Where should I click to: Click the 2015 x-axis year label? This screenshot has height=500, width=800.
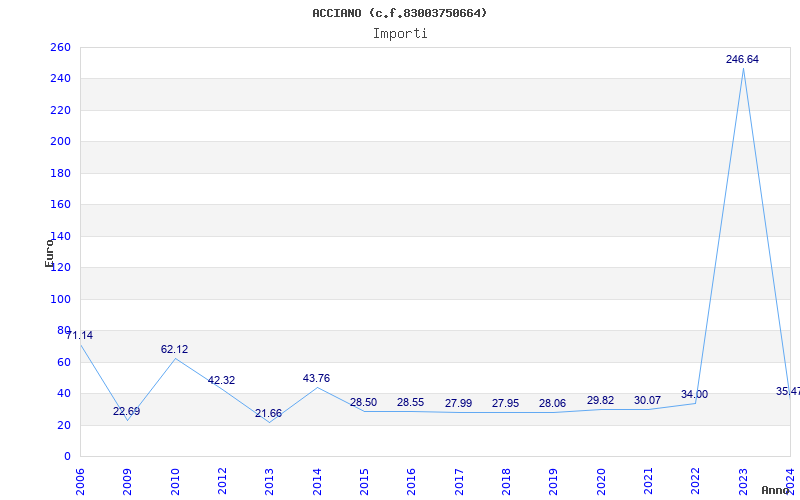click(x=364, y=482)
